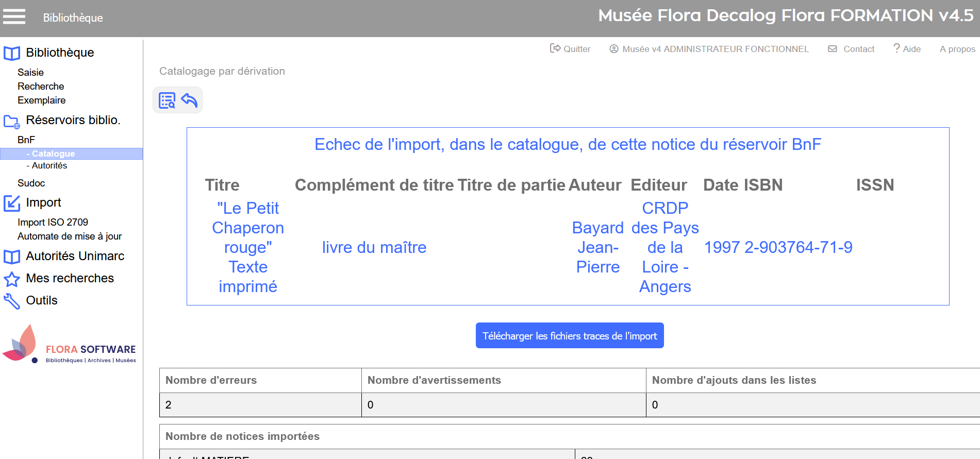Click the Réservoirs biblio. folder icon
The height and width of the screenshot is (459, 980).
pyautogui.click(x=12, y=122)
